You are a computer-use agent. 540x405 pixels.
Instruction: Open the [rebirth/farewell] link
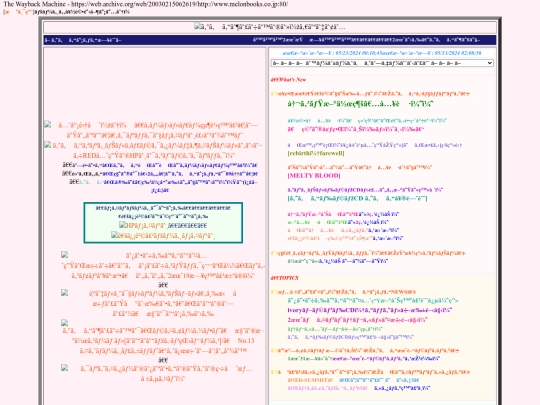tap(315, 153)
